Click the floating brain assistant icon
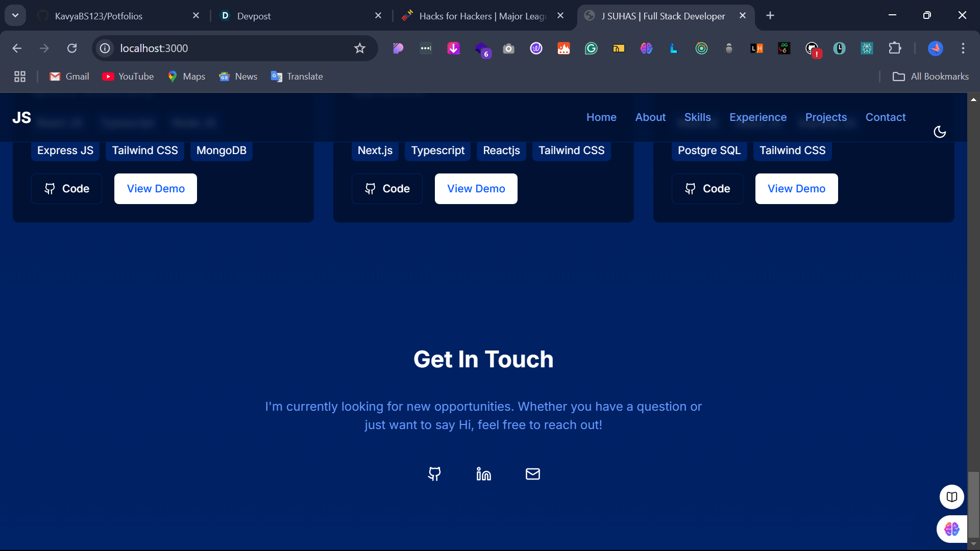 coord(951,529)
